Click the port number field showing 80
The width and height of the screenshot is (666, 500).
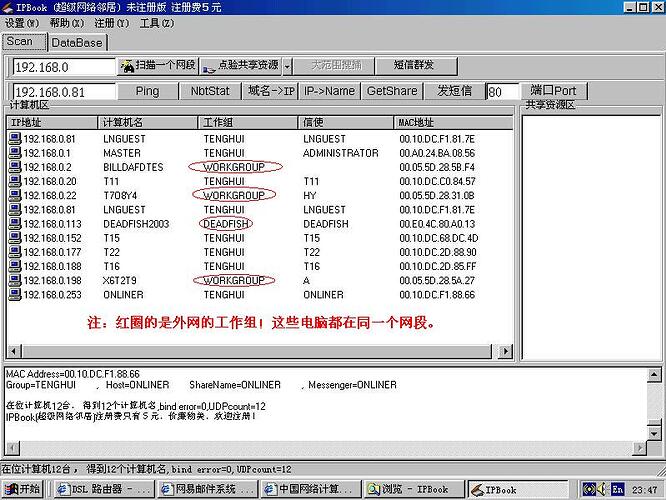502,92
